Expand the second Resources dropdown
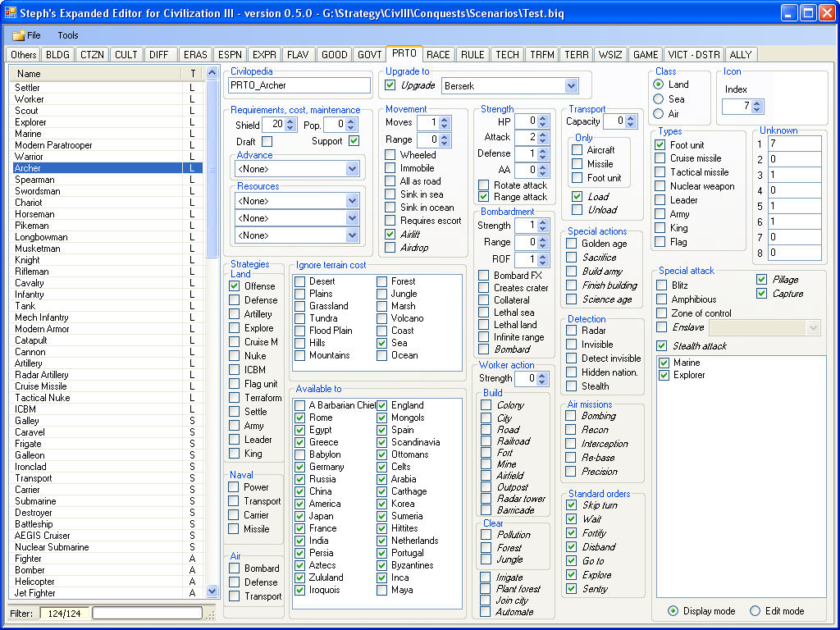This screenshot has height=630, width=840. click(352, 218)
